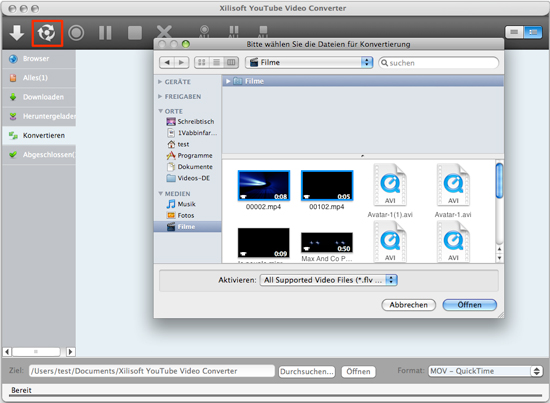Switch file dialog to column view
The height and width of the screenshot is (403, 550).
231,62
